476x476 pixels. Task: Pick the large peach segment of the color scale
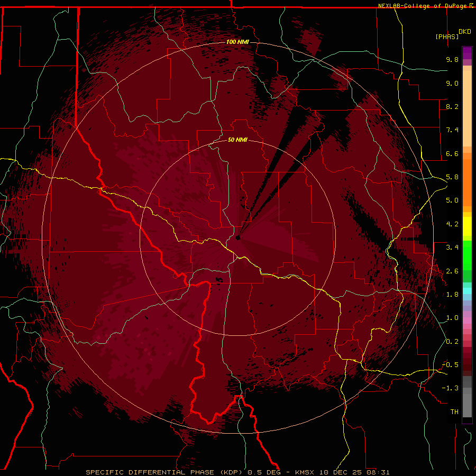467,108
